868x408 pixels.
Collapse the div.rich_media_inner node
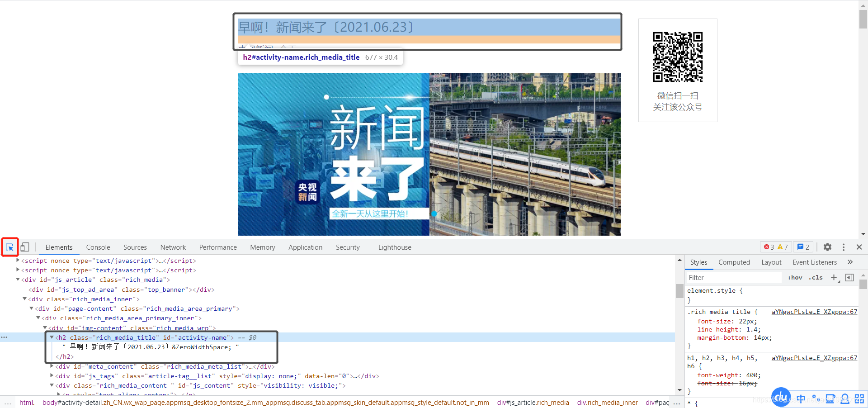(24, 299)
